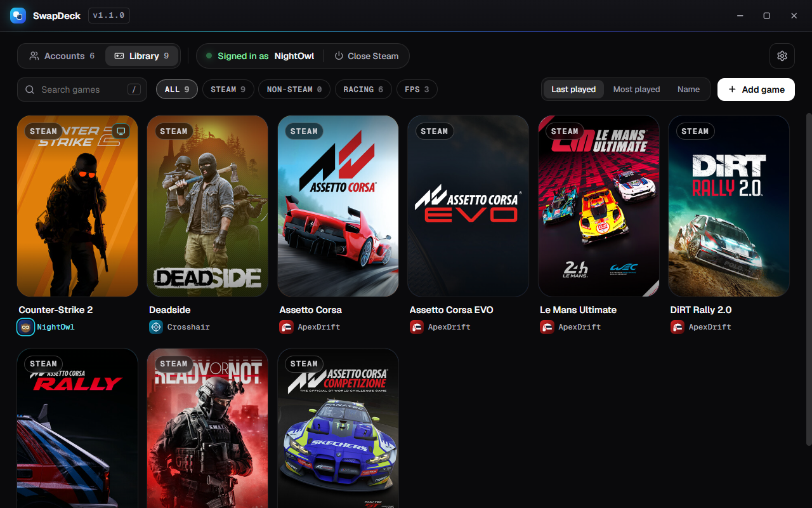812x508 pixels.
Task: Click the DiRT Rally 2.0 title text
Action: tap(701, 310)
